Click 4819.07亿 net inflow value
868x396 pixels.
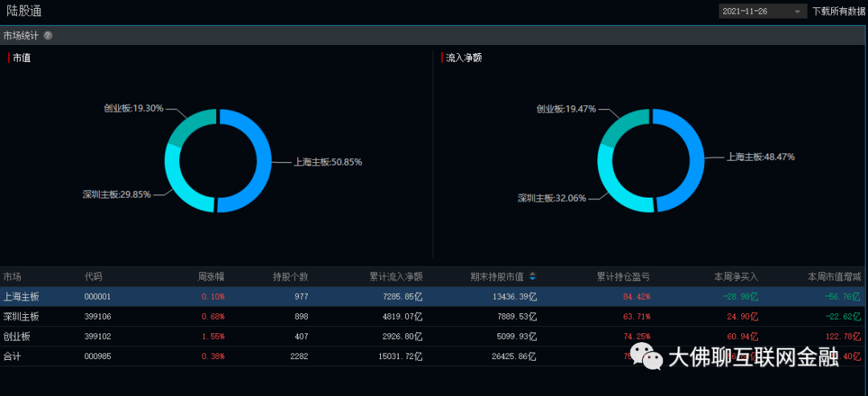[x=401, y=317]
